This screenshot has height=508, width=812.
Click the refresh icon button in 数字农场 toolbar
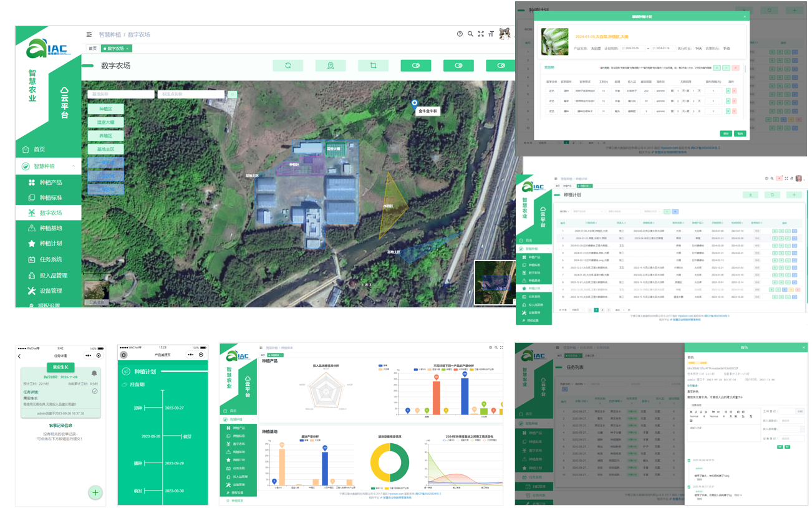288,65
